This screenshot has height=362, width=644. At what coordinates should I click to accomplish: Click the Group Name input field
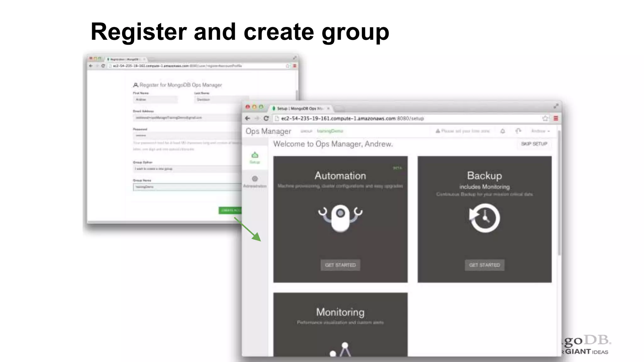tap(187, 187)
